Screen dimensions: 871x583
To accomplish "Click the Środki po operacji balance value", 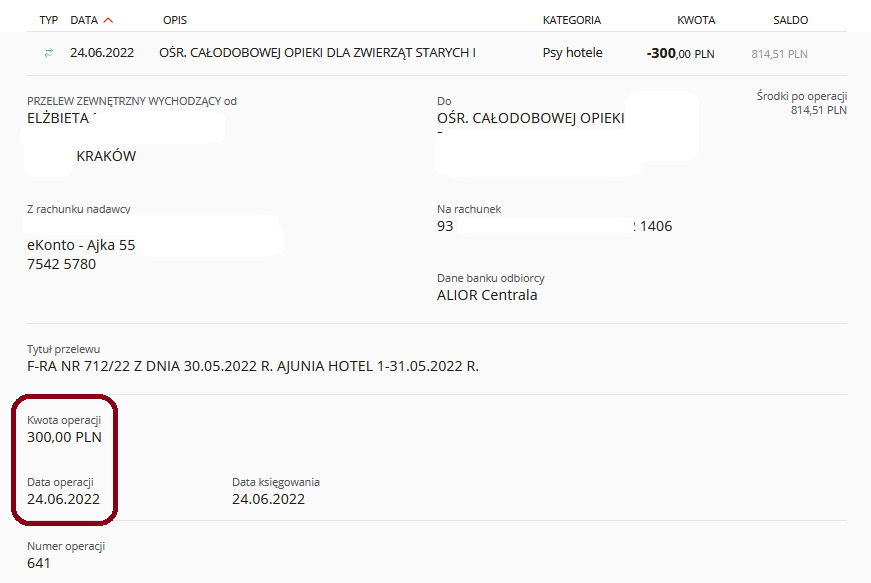I will pyautogui.click(x=819, y=110).
